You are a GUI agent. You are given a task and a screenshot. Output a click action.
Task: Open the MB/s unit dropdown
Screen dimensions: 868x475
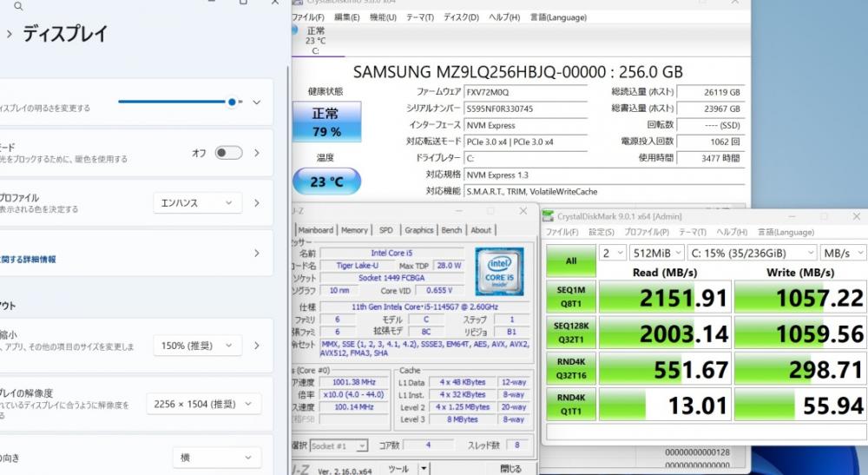click(844, 253)
